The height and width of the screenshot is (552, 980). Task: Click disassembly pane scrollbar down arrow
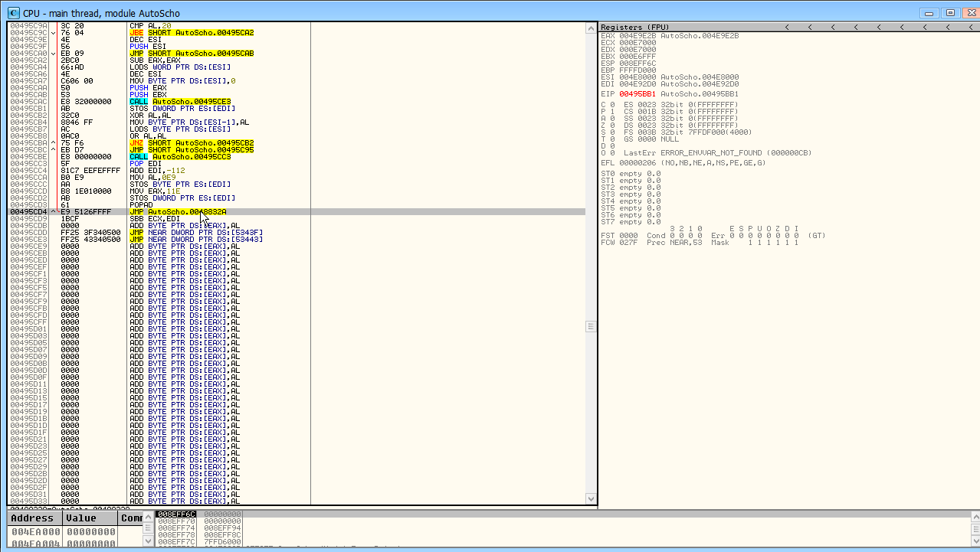[x=591, y=498]
